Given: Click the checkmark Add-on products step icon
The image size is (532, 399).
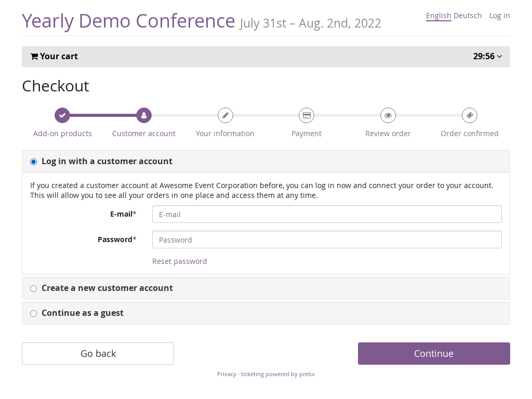Looking at the screenshot, I should (x=62, y=115).
